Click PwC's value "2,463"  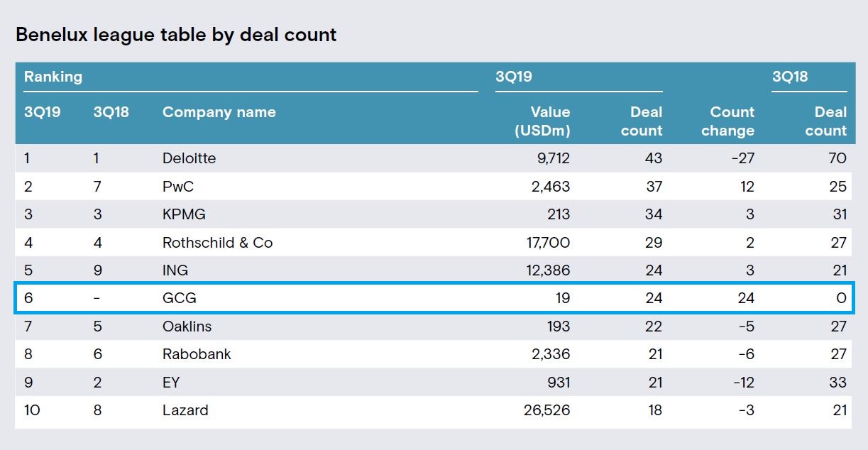coord(551,187)
